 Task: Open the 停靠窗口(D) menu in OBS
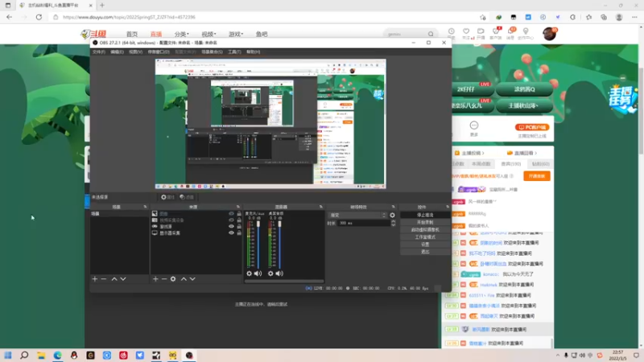click(159, 52)
